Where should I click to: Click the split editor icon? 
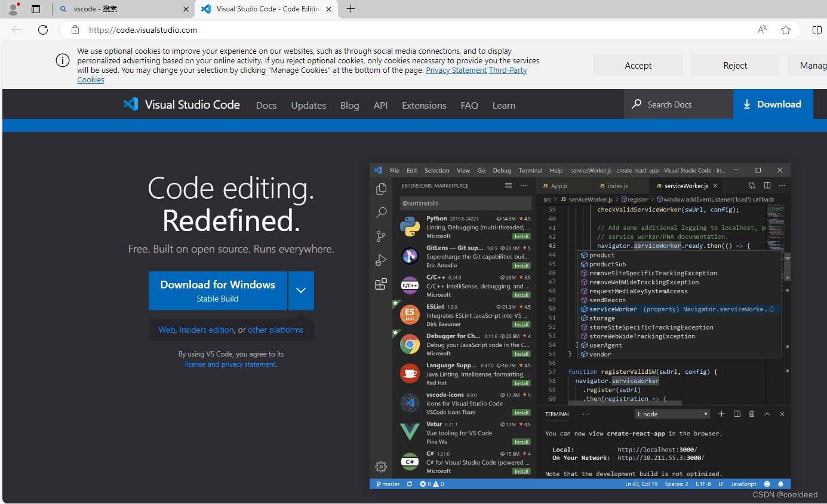[767, 186]
